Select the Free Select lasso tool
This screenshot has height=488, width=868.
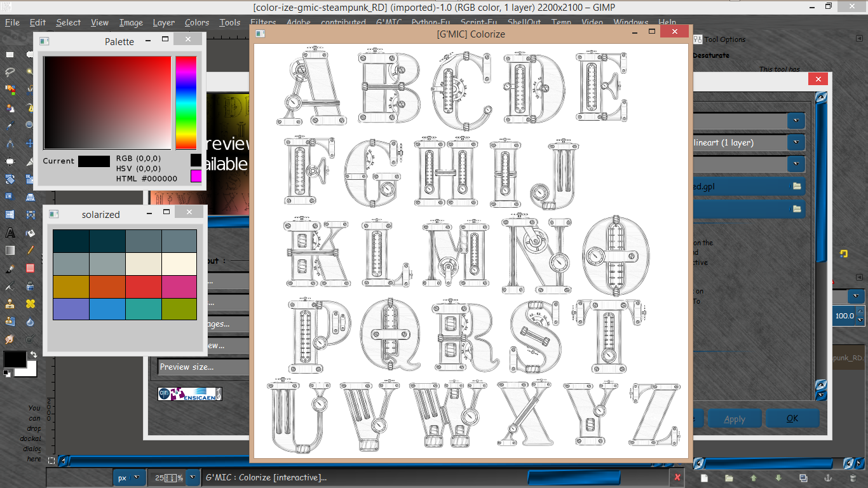[10, 72]
